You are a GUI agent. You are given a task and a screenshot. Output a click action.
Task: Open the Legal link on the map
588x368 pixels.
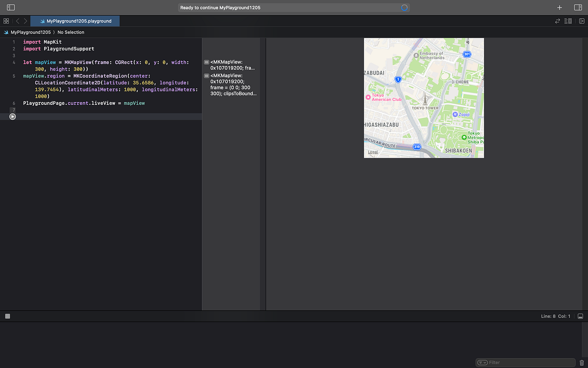(x=372, y=152)
